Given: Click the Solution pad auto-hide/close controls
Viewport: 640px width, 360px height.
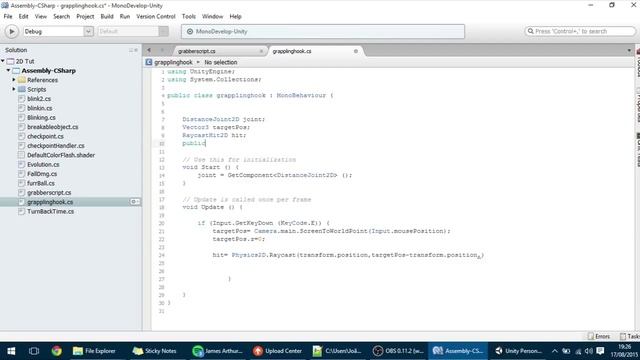Looking at the screenshot, I should coord(133,50).
